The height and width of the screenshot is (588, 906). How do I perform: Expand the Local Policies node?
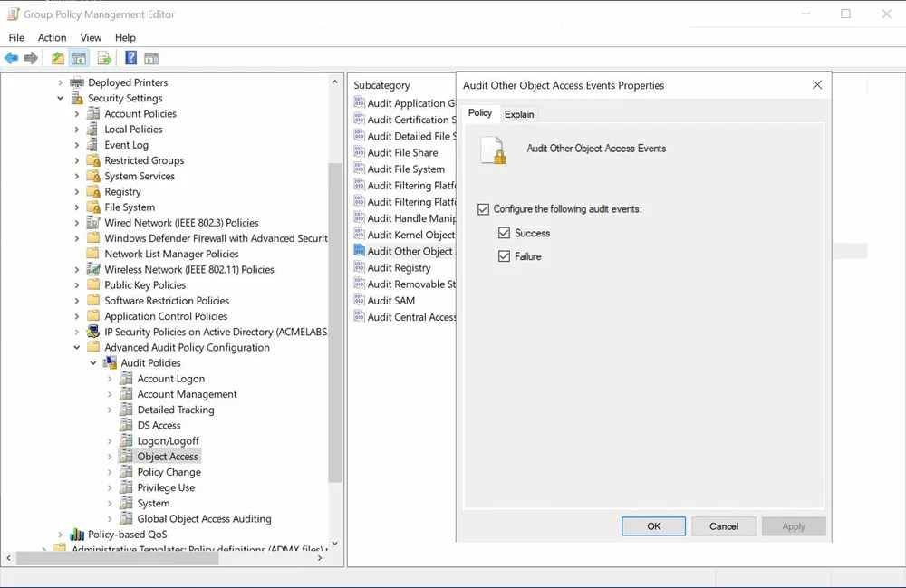coord(77,130)
